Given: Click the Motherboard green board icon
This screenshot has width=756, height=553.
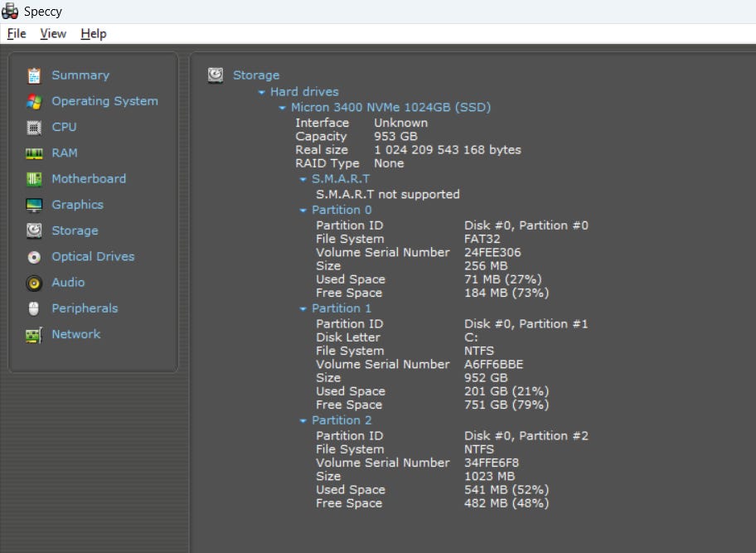Looking at the screenshot, I should (34, 179).
